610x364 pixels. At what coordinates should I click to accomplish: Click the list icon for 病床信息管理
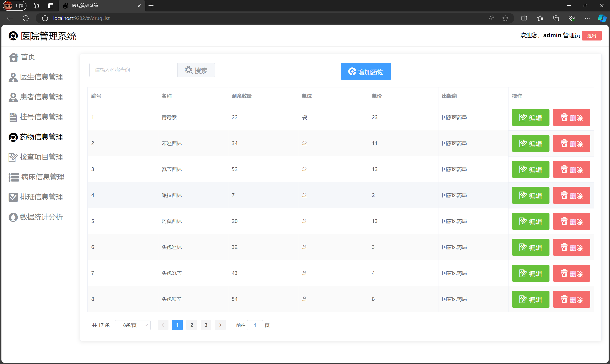[x=14, y=177]
